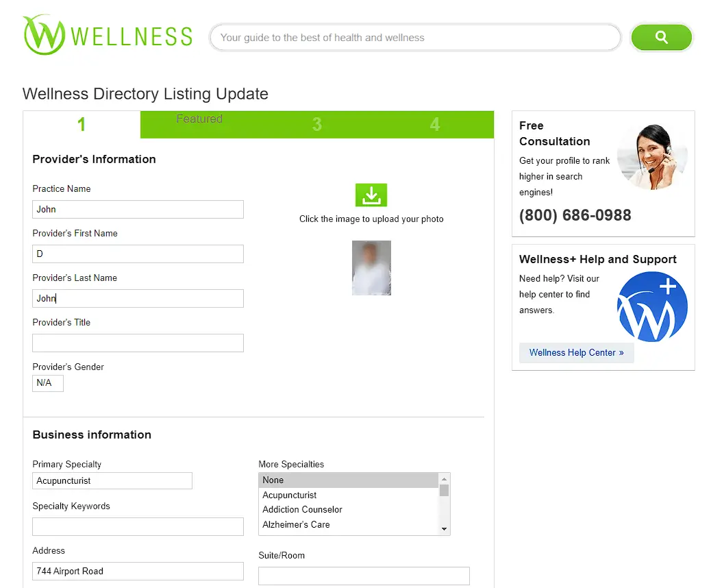Click the consultation agent photo

653,156
